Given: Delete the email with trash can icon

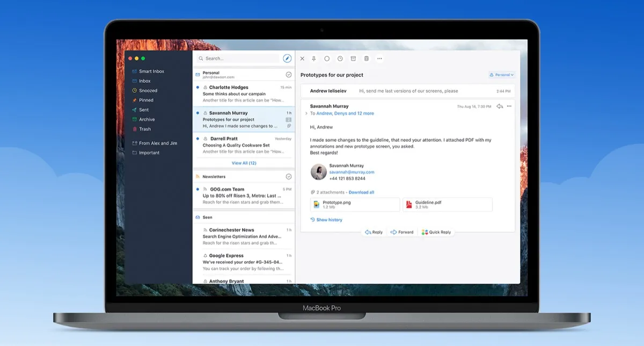Looking at the screenshot, I should [367, 59].
